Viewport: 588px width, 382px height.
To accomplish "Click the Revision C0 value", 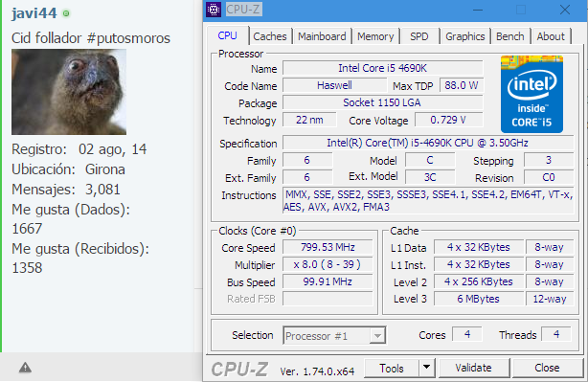I will [x=549, y=177].
